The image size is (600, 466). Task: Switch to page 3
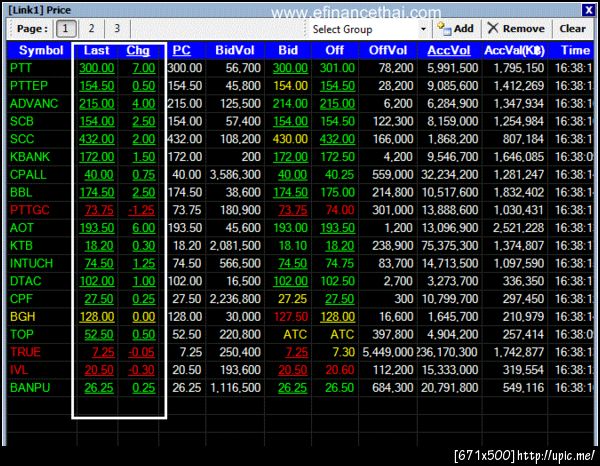coord(117,29)
